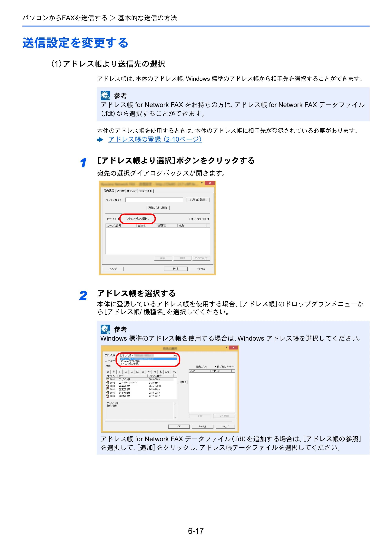392x555 pixels.
Task: Click the 会社名 column header
Action: [x=147, y=226]
